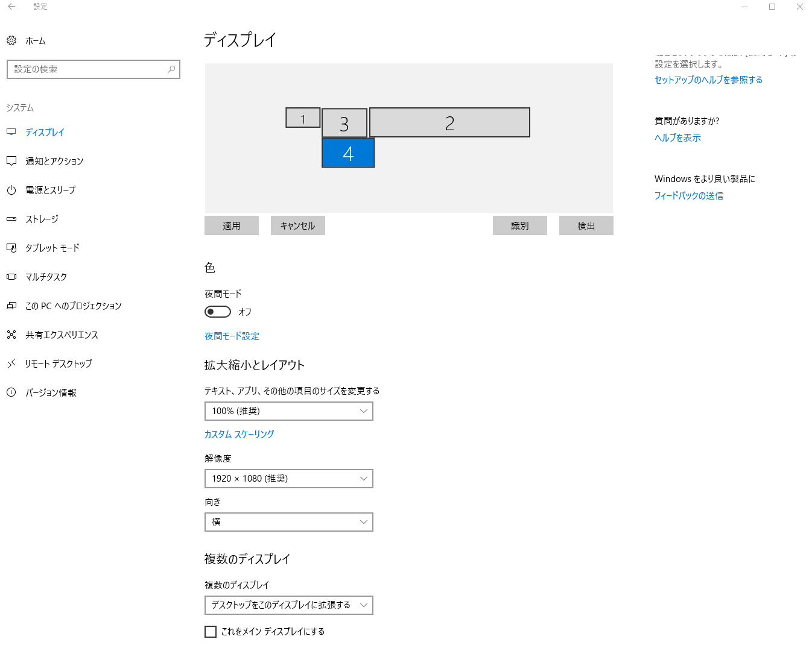Image resolution: width=812 pixels, height=645 pixels.
Task: Click the 識別 button
Action: point(520,225)
